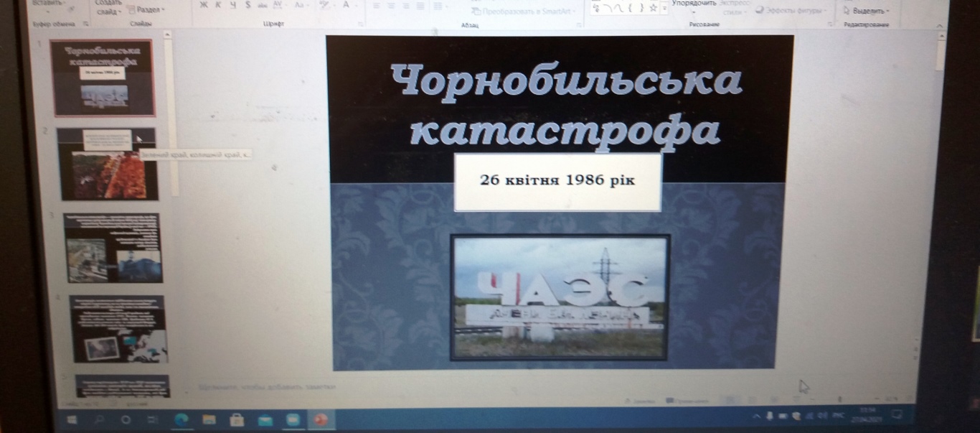Select the left brace shape

point(630,7)
